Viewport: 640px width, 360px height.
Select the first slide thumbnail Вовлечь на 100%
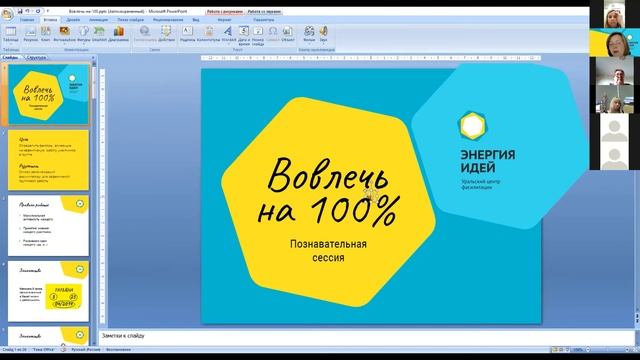pos(49,94)
